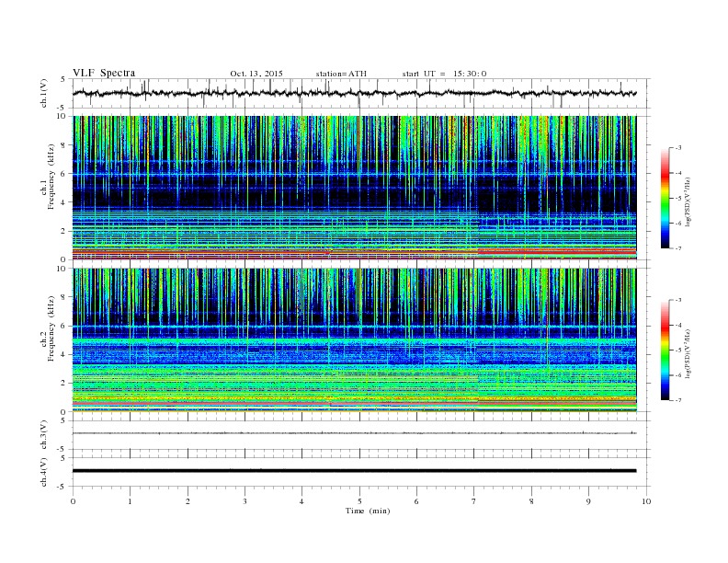The height and width of the screenshot is (563, 728).
Task: Click the time axis tick label '5'
Action: 359,501
